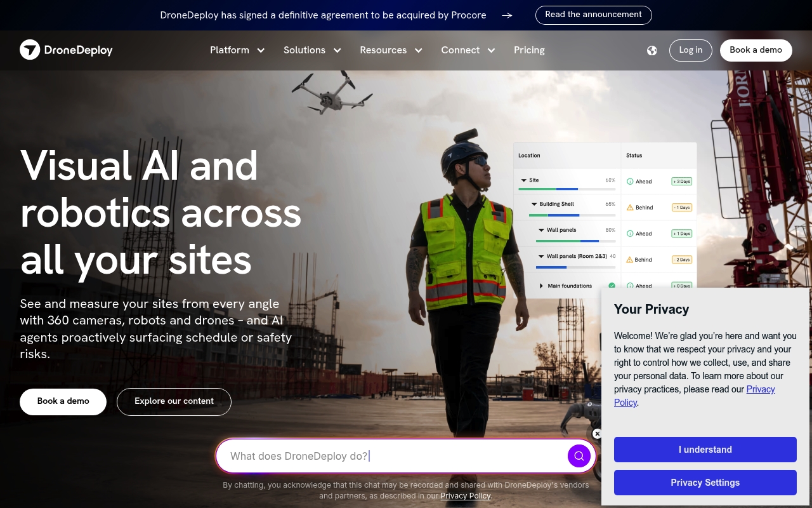
Task: Open the Privacy Policy link in privacy popup
Action: [761, 389]
